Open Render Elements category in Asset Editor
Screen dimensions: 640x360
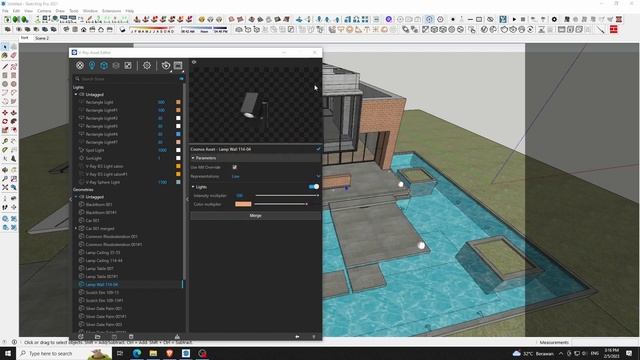tap(116, 65)
